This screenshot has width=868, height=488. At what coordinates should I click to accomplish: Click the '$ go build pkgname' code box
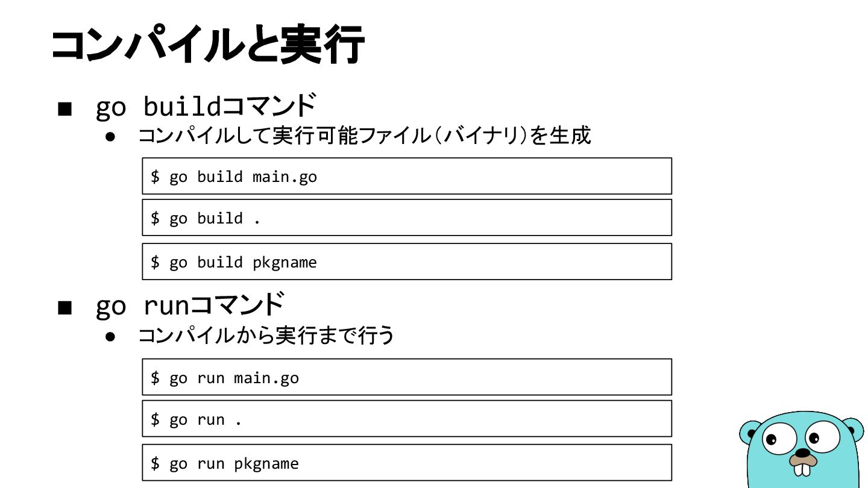[x=407, y=261]
